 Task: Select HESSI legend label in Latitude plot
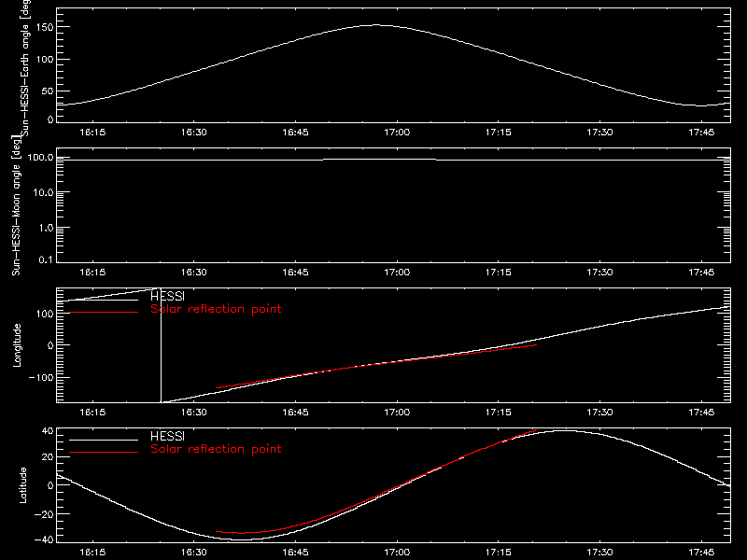(167, 436)
